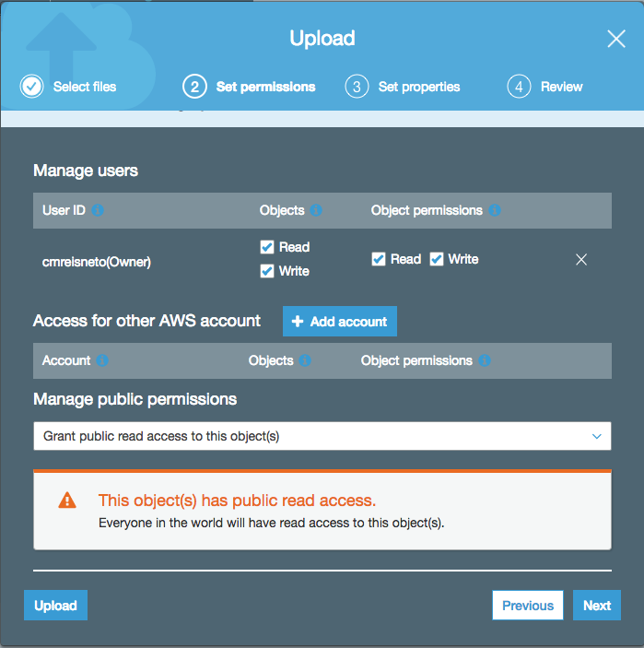Click 'Everyone in the world' warning description

pos(272,523)
